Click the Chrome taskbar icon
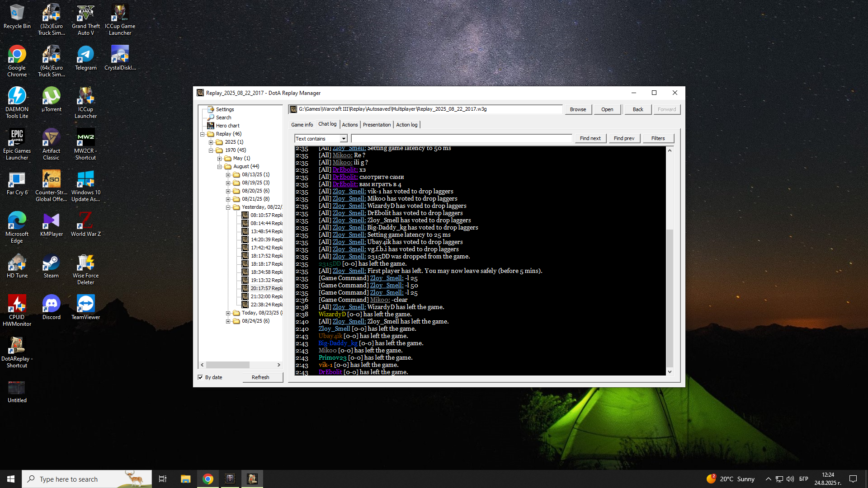 [x=208, y=479]
